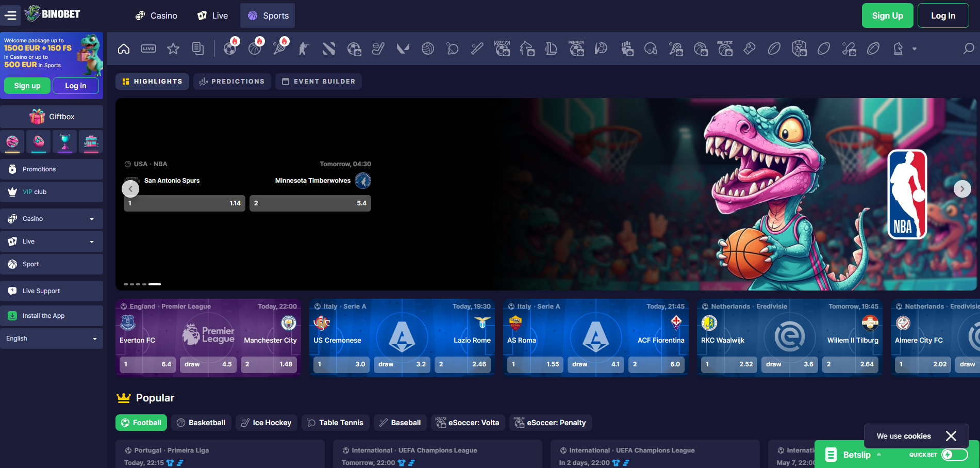Select the football icon with the flame badge
Screen dimensions: 980x468
pyautogui.click(x=230, y=47)
